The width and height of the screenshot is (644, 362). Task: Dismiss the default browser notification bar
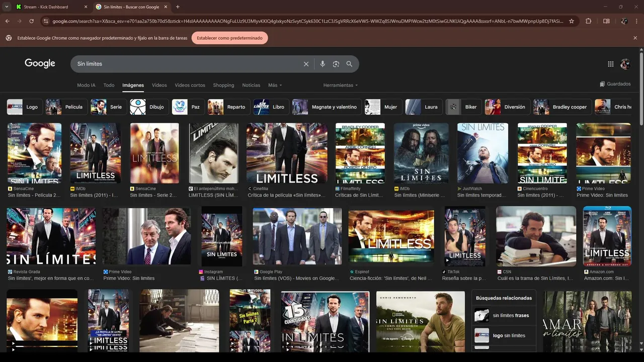tap(635, 38)
